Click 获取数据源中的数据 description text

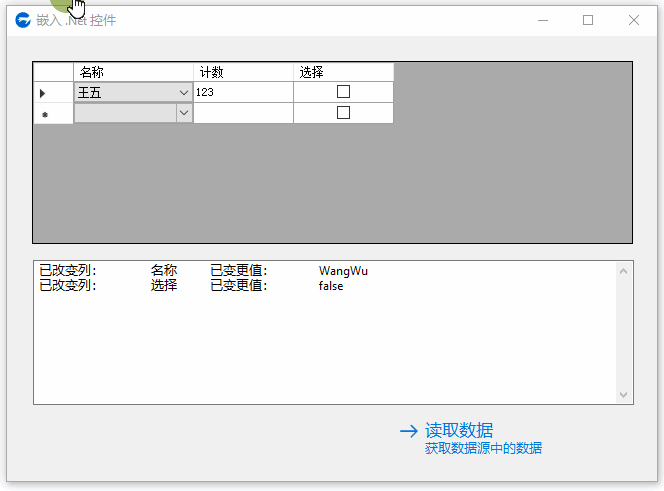point(483,448)
